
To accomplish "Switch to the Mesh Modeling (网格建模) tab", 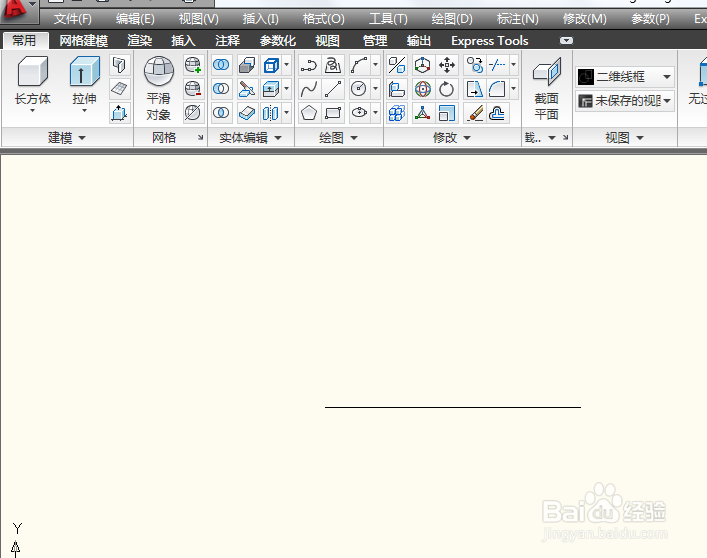I will tap(83, 41).
